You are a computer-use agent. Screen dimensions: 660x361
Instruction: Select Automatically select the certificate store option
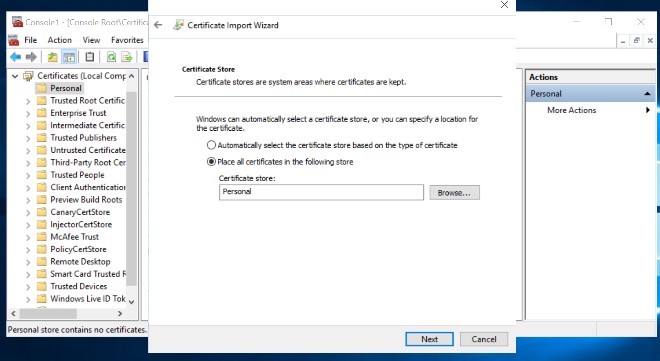tap(211, 145)
